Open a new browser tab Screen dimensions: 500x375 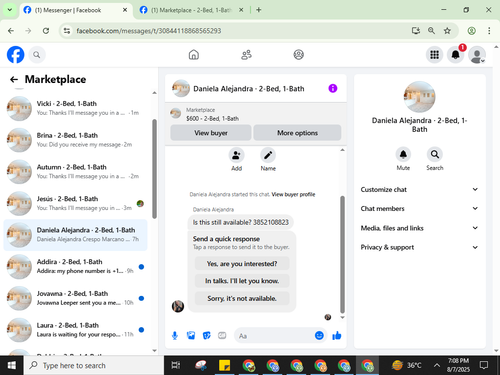[258, 10]
